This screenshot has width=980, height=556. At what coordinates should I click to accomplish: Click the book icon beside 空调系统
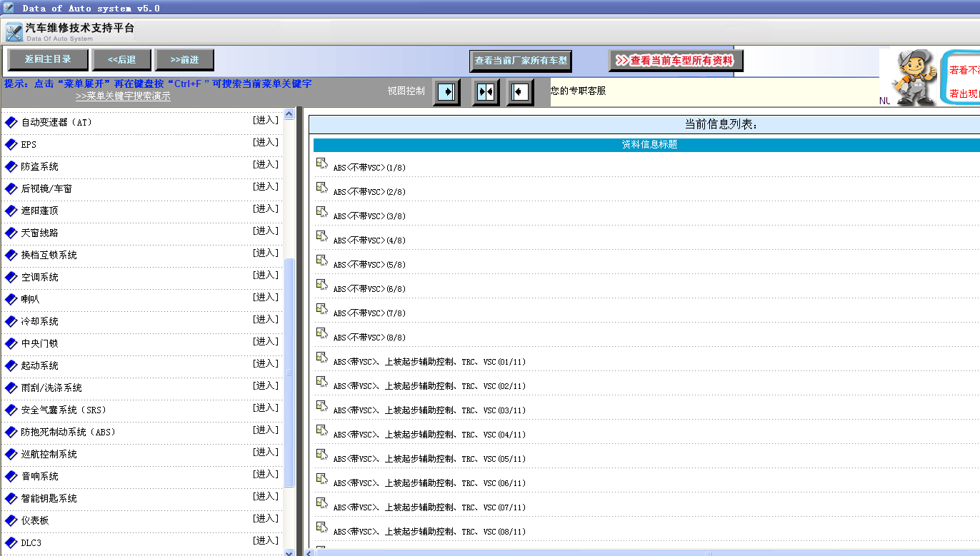[11, 277]
